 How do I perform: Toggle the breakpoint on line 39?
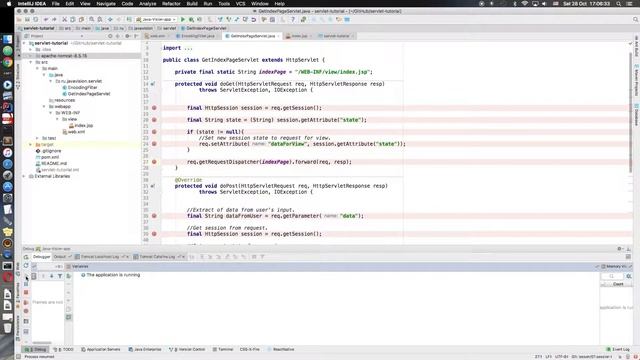tap(154, 234)
